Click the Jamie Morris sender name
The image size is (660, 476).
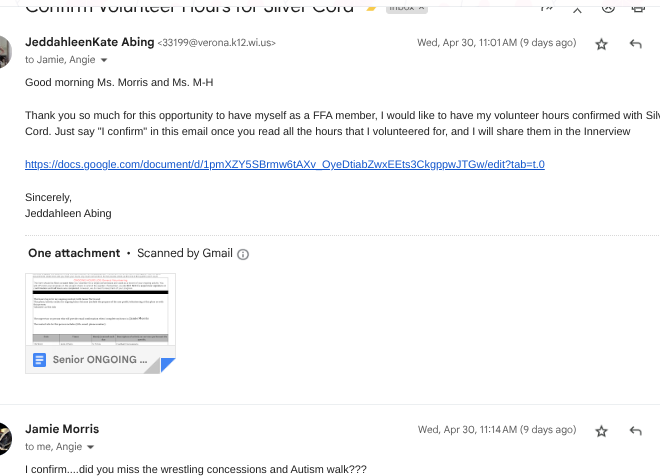click(62, 429)
